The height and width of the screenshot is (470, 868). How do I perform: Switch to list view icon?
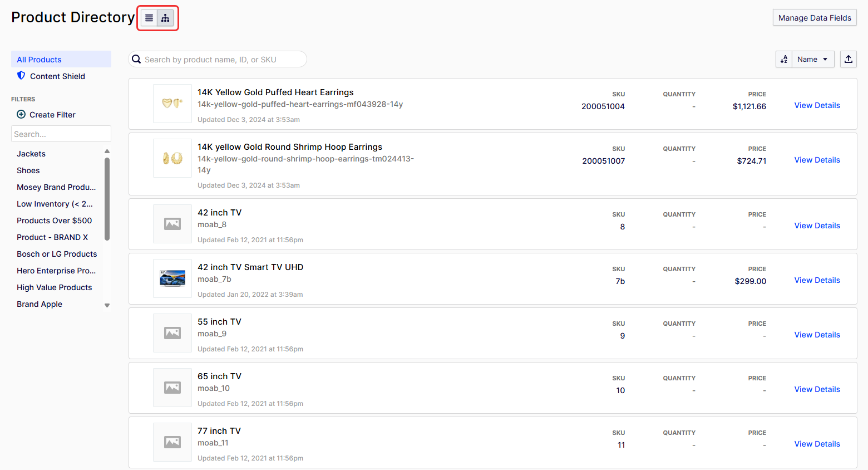[x=149, y=18]
